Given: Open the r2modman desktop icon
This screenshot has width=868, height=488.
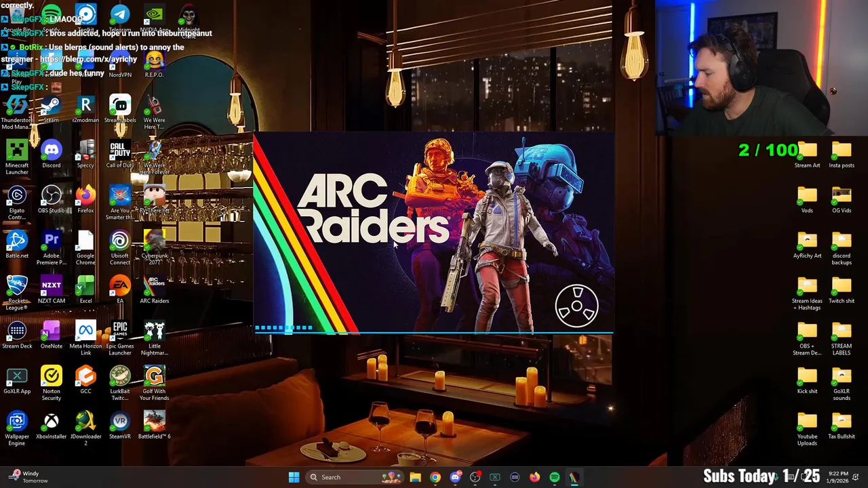Looking at the screenshot, I should pos(85,109).
